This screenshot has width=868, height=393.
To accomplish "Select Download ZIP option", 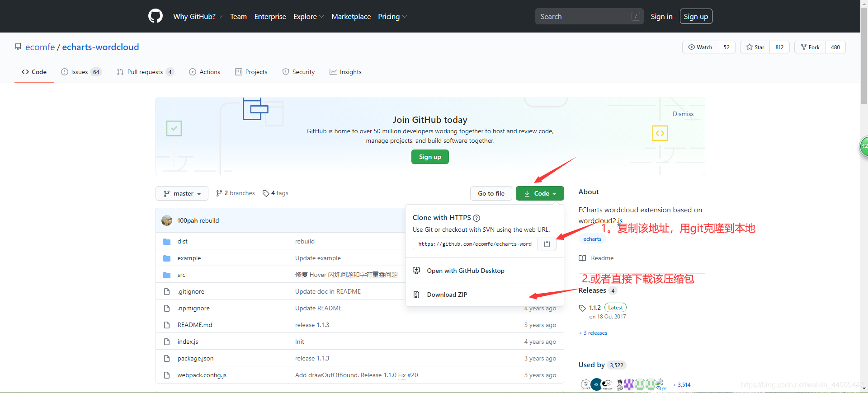I will pyautogui.click(x=484, y=295).
